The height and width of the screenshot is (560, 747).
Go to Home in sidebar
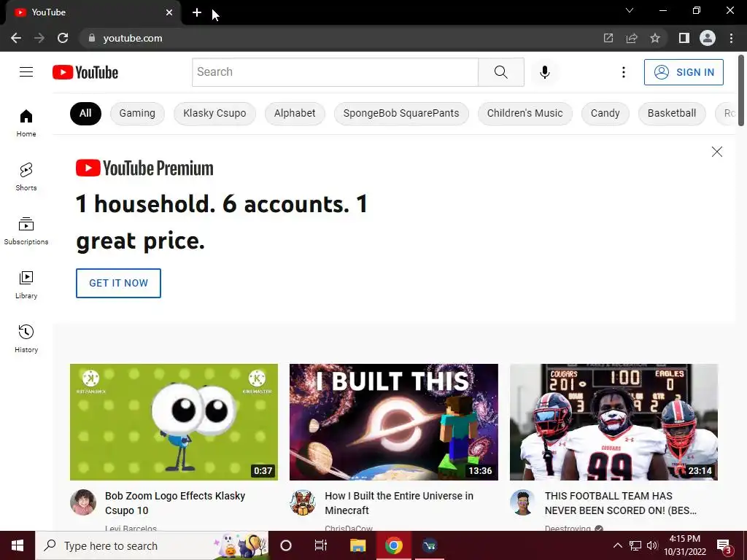pos(26,122)
